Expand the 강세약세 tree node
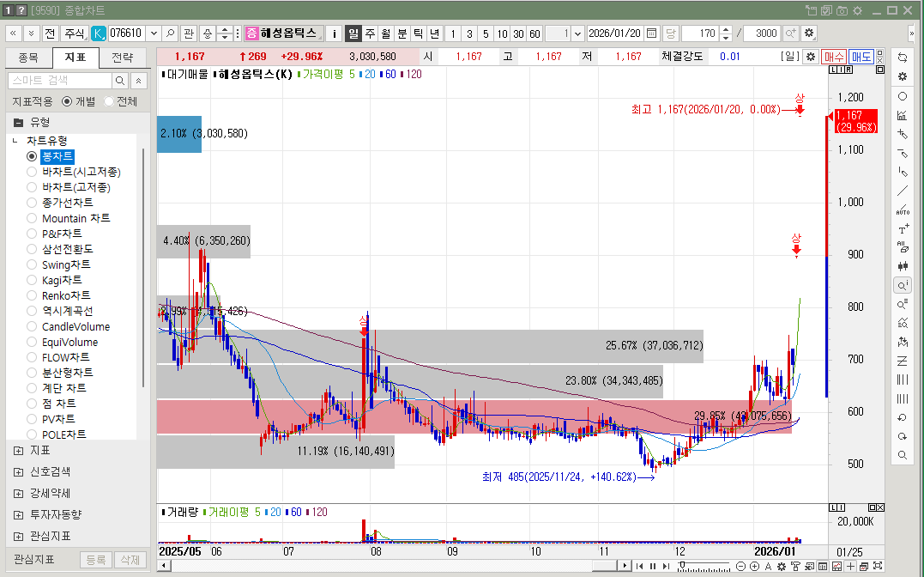This screenshot has height=577, width=924. [x=18, y=493]
